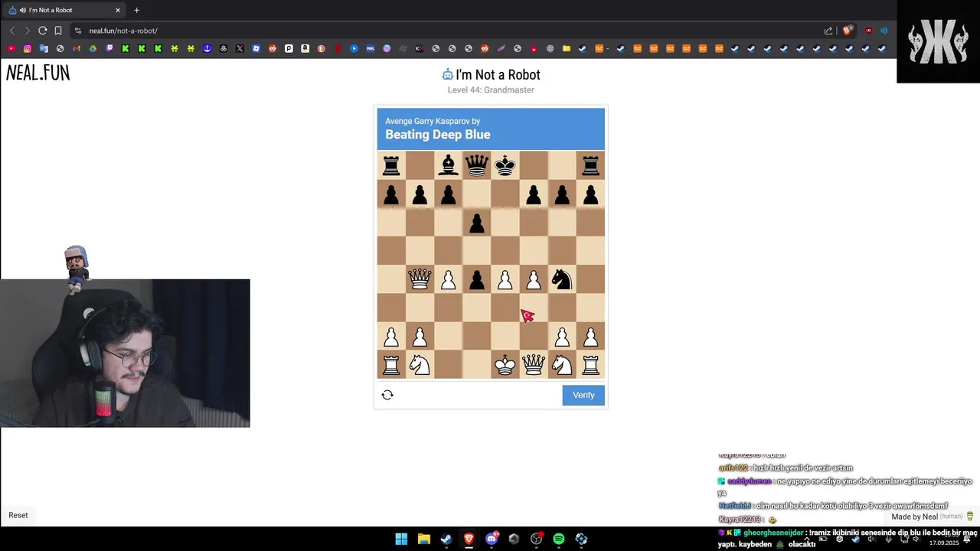Select the black rook on h8

(x=590, y=165)
